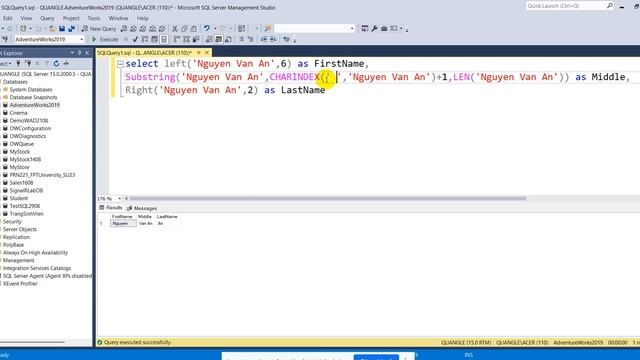Click the Undo arrow icon
This screenshot has width=640, height=360.
207,28
